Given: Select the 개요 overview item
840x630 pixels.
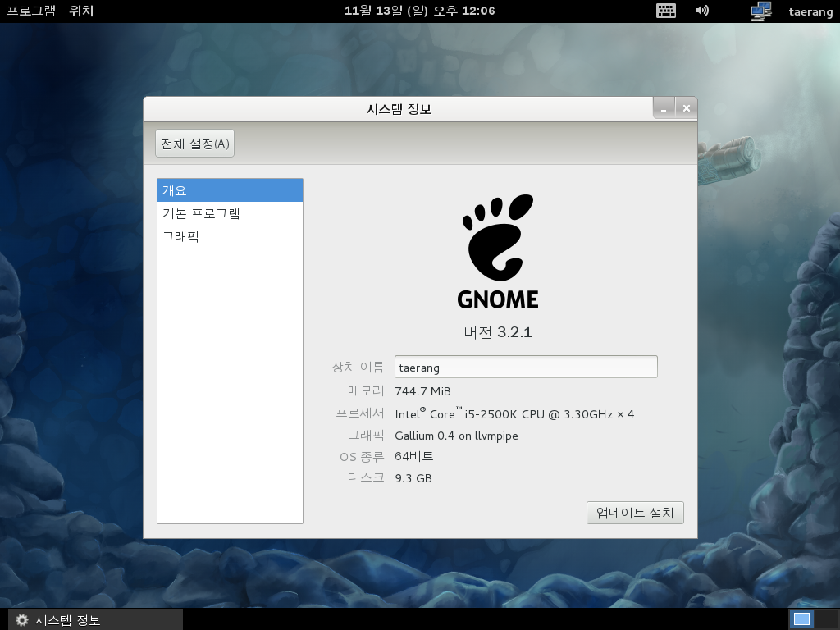Looking at the screenshot, I should coord(230,190).
